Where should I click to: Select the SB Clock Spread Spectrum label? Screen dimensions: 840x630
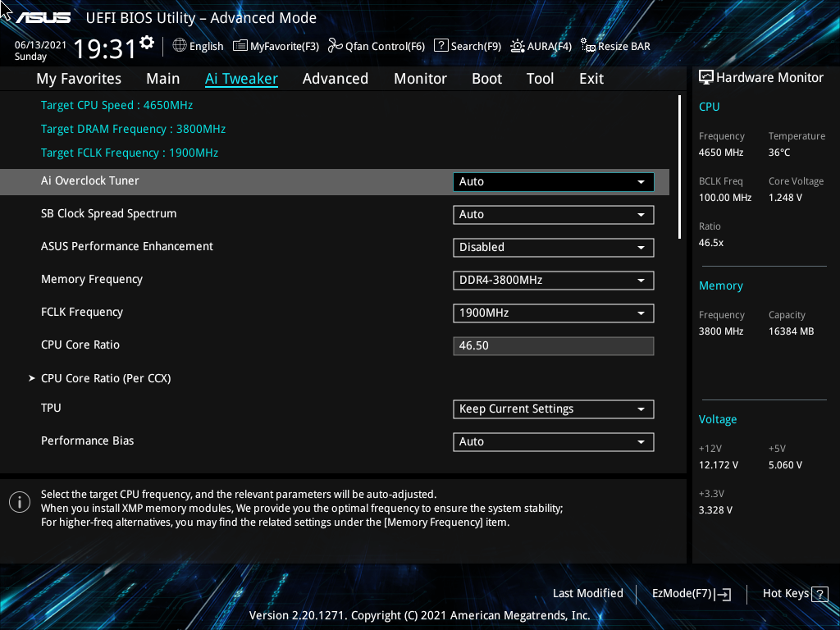109,214
